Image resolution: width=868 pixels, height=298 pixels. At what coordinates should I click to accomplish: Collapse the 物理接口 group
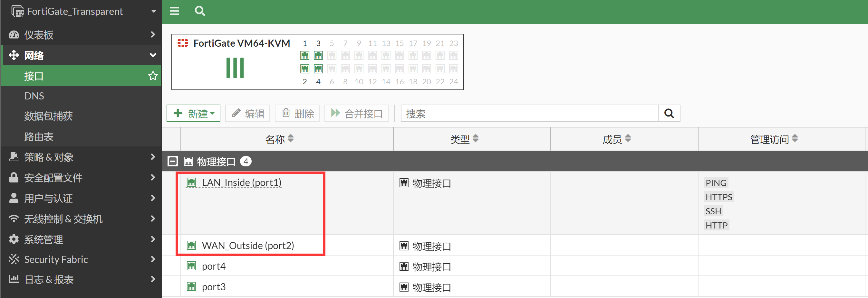click(172, 162)
